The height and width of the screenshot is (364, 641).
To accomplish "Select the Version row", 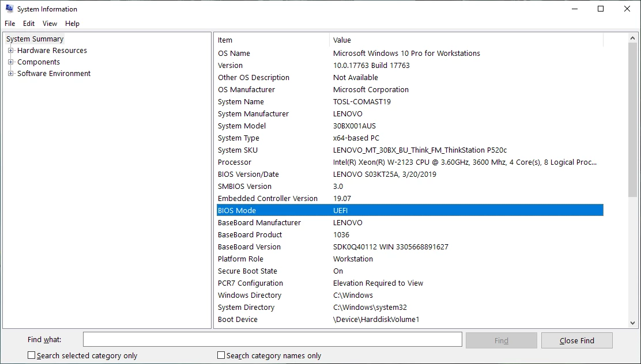I will (x=409, y=65).
